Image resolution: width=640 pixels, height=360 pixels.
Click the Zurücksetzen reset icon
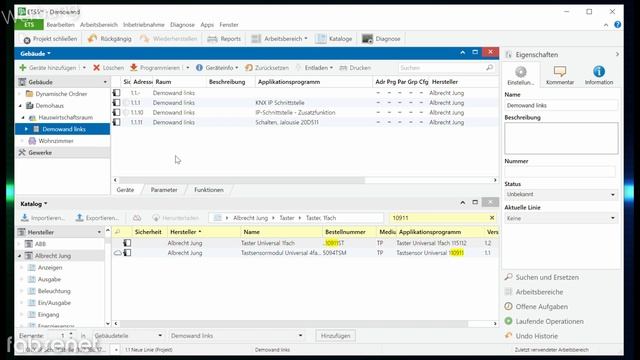[249, 68]
